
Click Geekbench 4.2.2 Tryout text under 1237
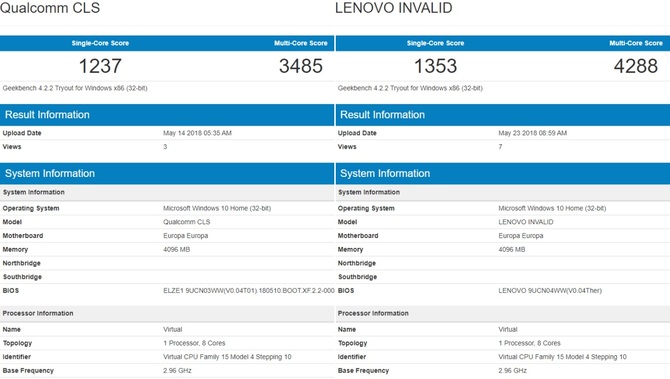click(x=75, y=88)
